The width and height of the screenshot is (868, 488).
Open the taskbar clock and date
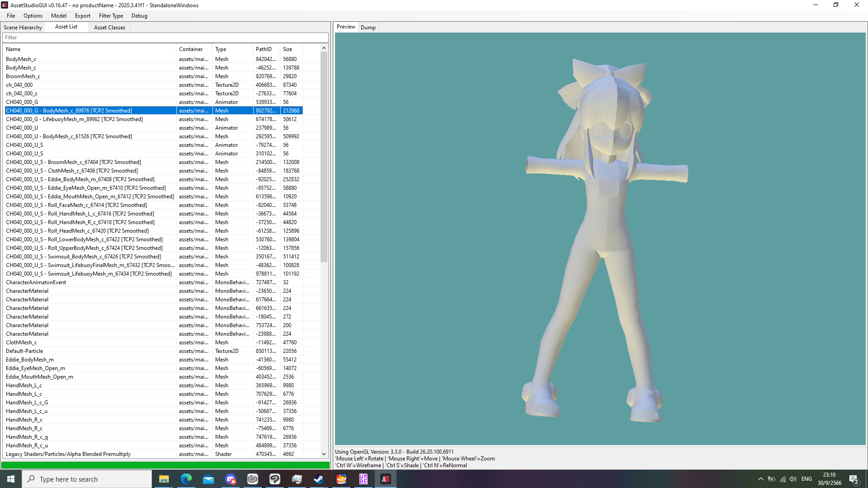tap(829, 479)
